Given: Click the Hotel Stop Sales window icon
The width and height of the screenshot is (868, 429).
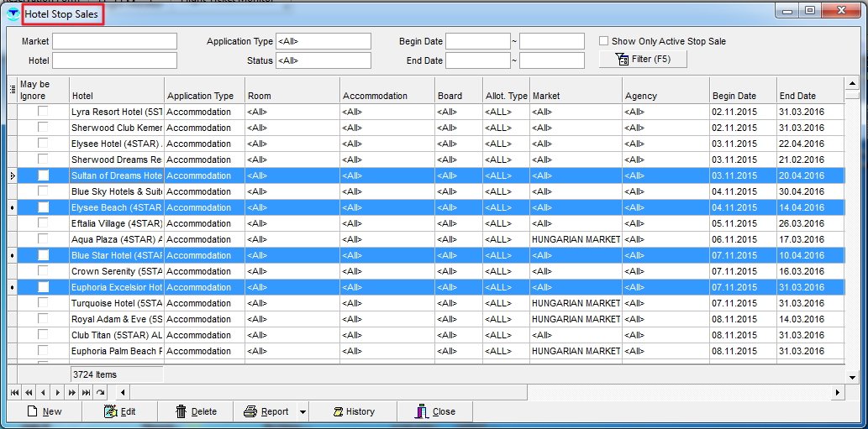Looking at the screenshot, I should (x=13, y=14).
